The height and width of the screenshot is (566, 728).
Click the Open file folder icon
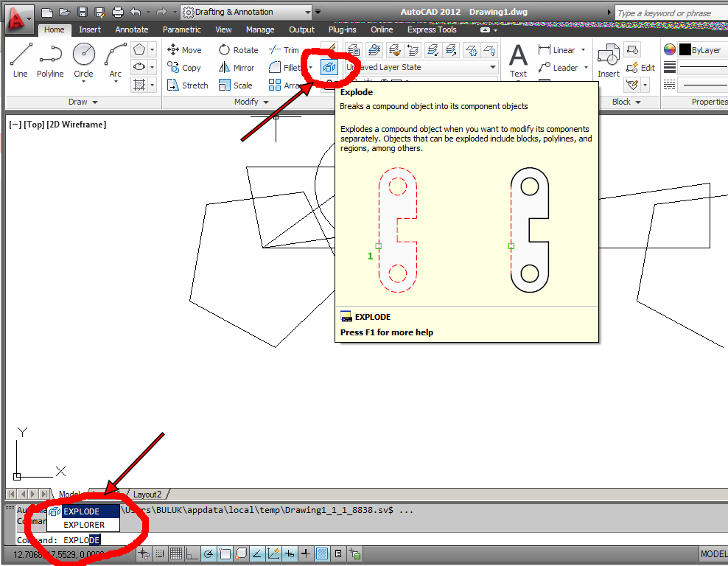coord(65,12)
